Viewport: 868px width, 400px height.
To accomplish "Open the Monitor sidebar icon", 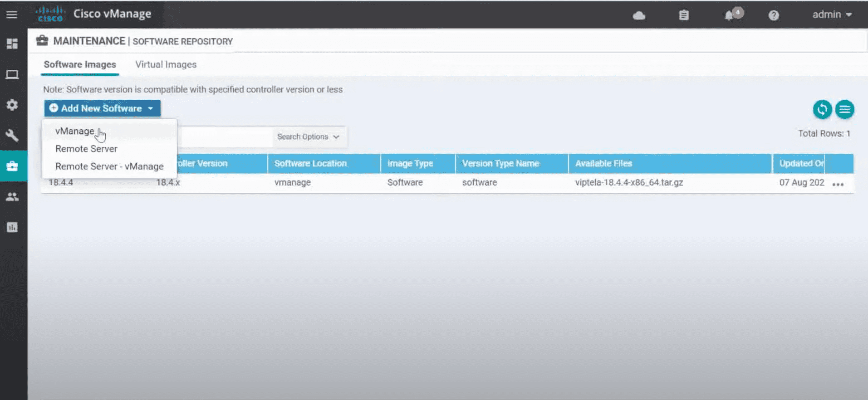I will [12, 74].
